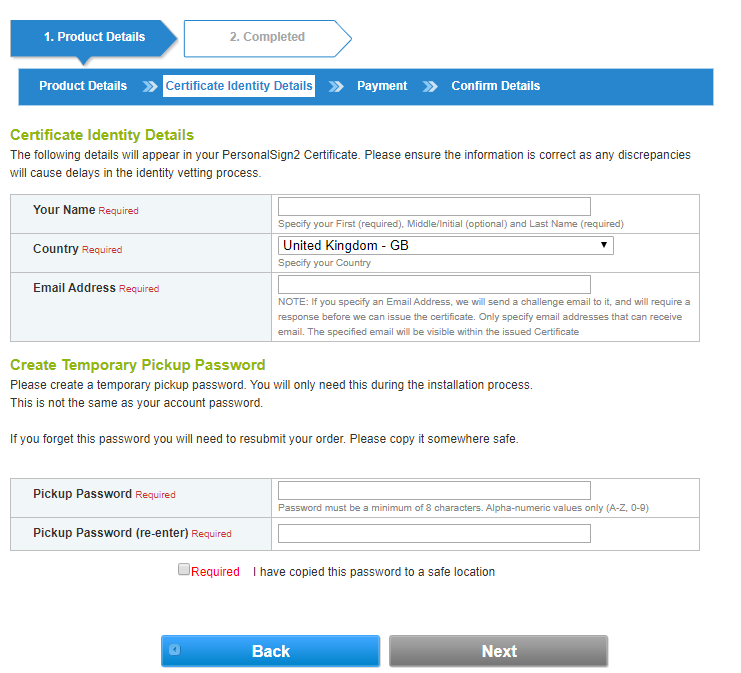Open the Confirm Details breadcrumb step
This screenshot has width=741, height=673.
click(495, 86)
